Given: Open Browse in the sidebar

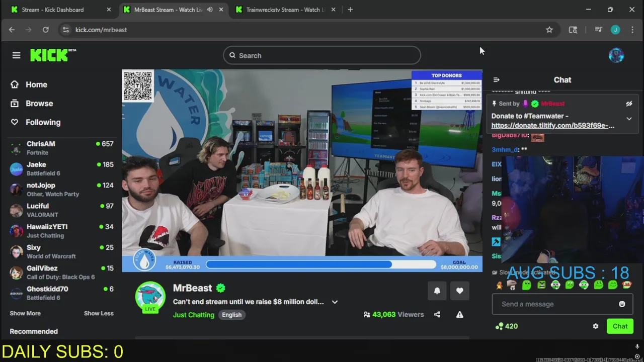Looking at the screenshot, I should (x=39, y=103).
